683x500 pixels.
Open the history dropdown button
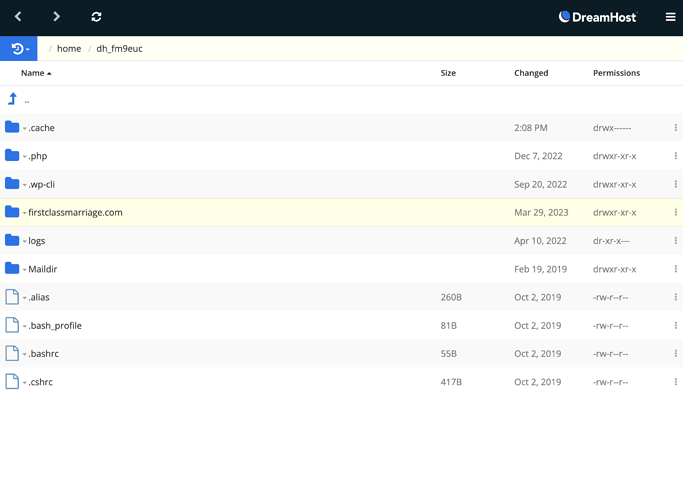pos(19,49)
